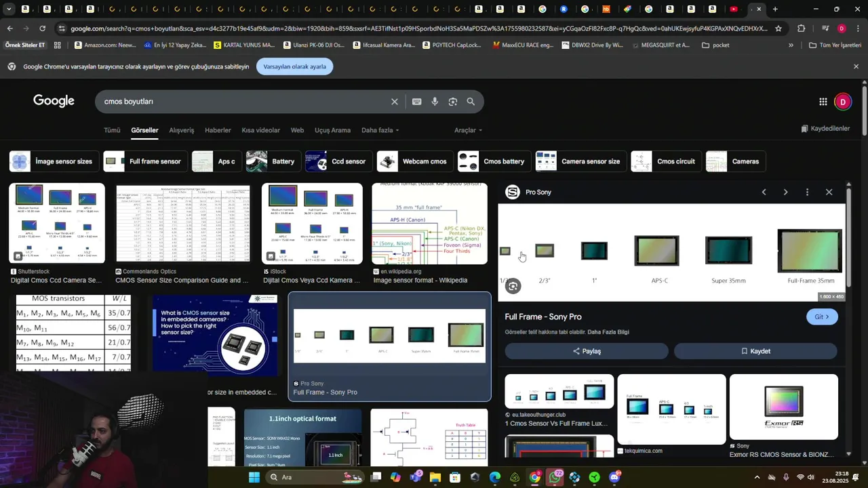The image size is (868, 488).
Task: Submit search with the magnifier icon
Action: pos(471,102)
